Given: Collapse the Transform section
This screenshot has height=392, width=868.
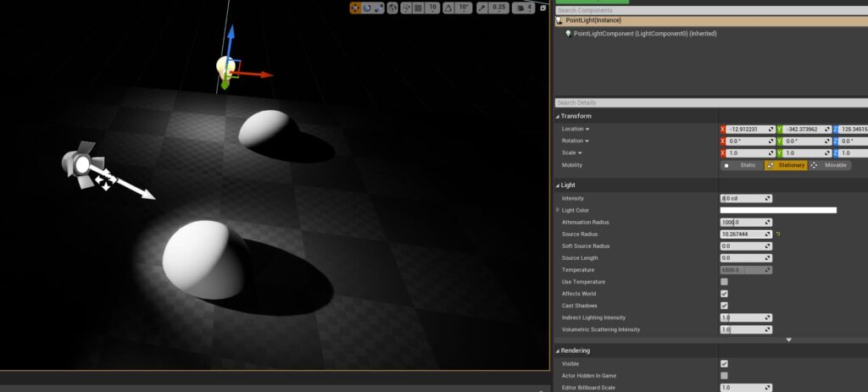Looking at the screenshot, I should [x=558, y=116].
